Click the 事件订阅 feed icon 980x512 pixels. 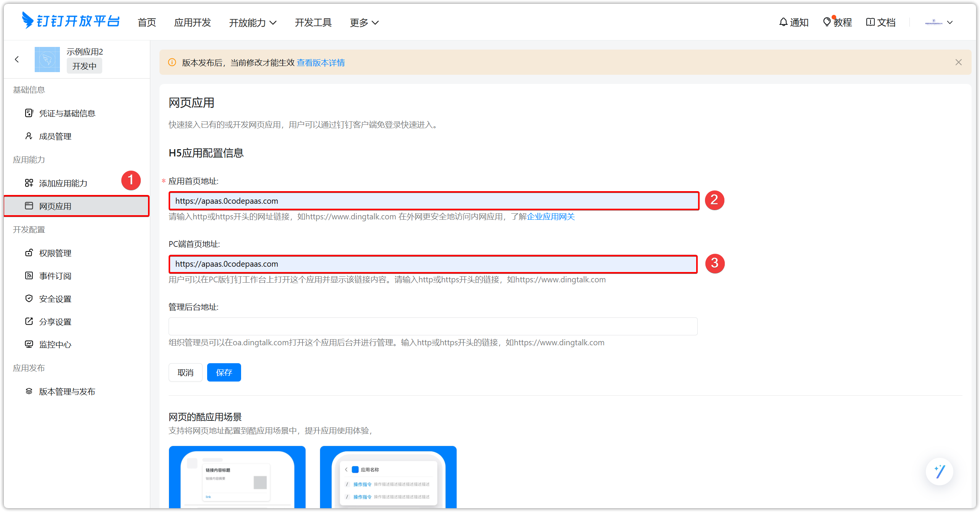tap(29, 276)
